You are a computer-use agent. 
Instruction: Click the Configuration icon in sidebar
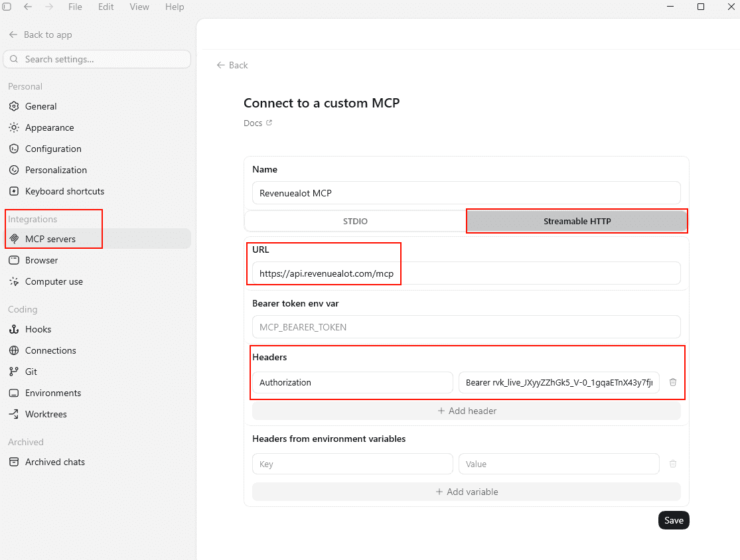pos(14,149)
